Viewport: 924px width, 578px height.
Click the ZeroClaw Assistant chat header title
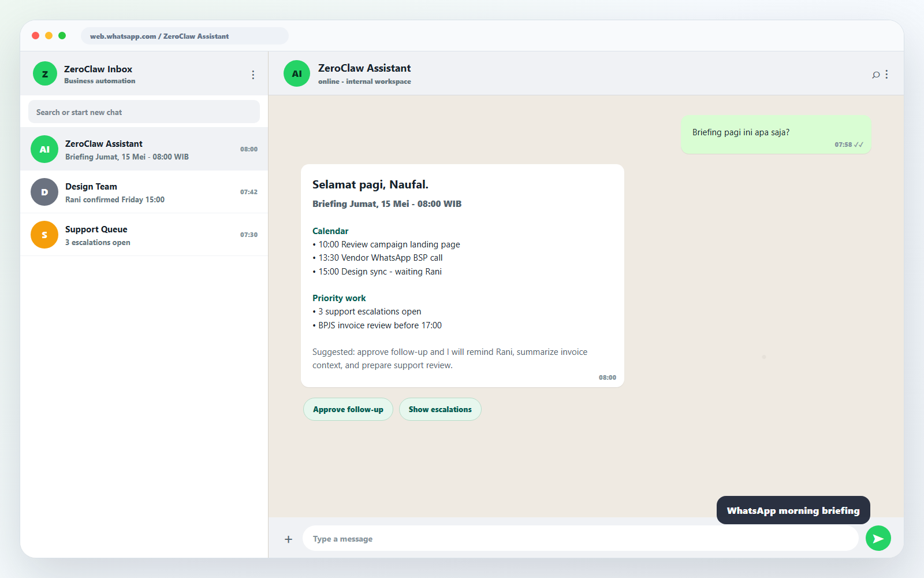(x=364, y=68)
